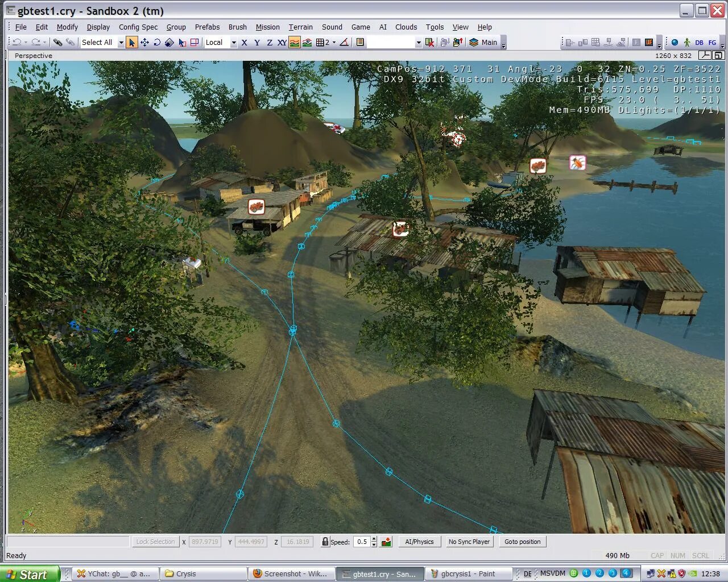Expand the right-most toolbar overflow chevron
The width and height of the screenshot is (728, 582).
(x=722, y=43)
